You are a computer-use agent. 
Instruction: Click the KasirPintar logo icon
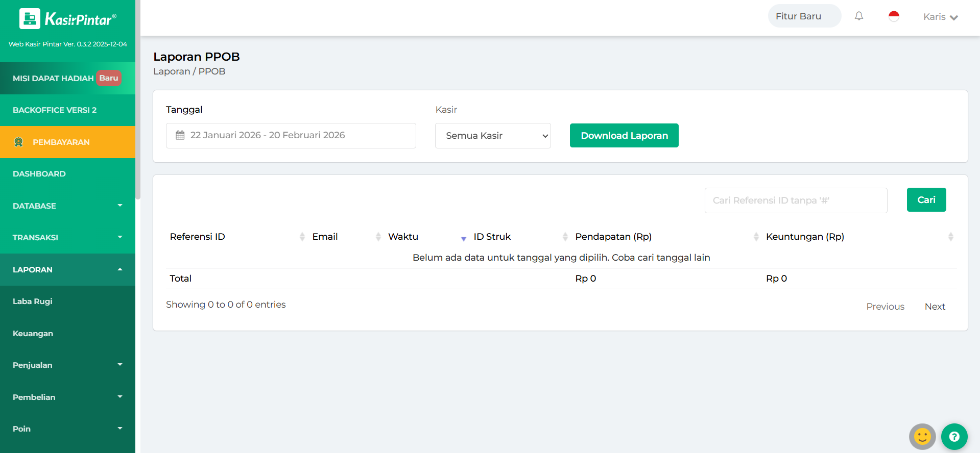click(30, 19)
